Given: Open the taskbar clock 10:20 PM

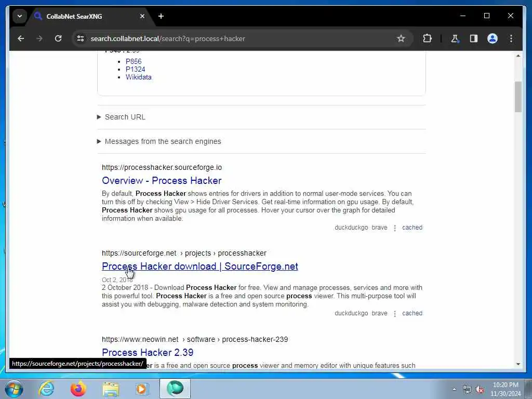Looking at the screenshot, I should coord(505,389).
